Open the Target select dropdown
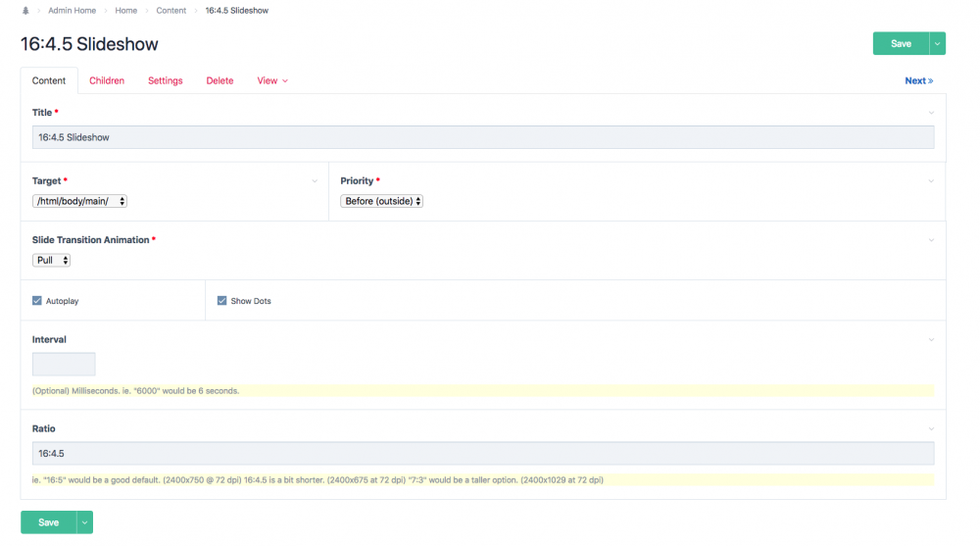Screen dimensions: 980x546 79,201
